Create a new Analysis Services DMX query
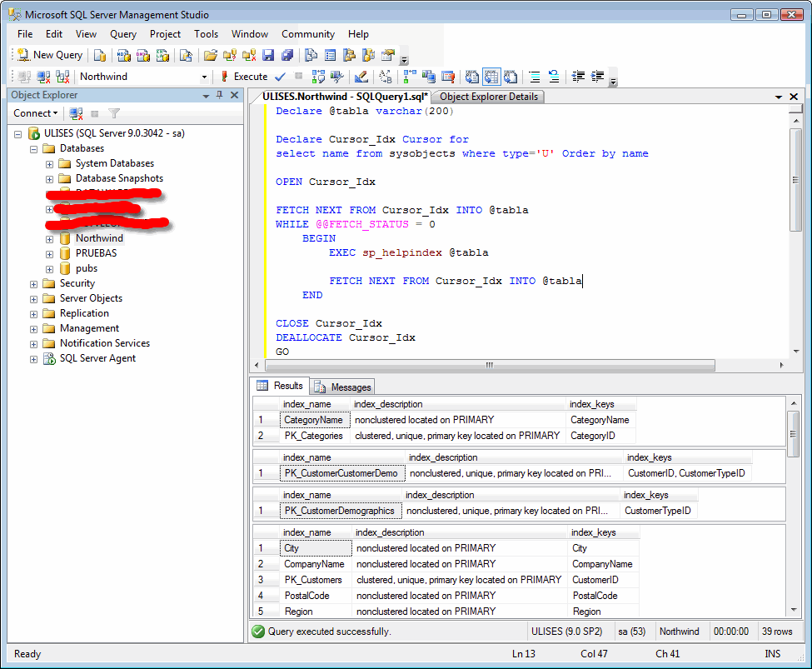 143,56
